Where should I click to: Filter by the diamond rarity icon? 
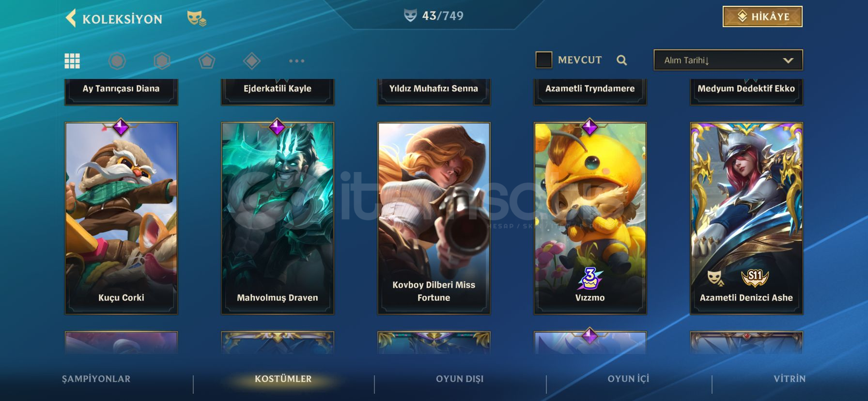252,61
